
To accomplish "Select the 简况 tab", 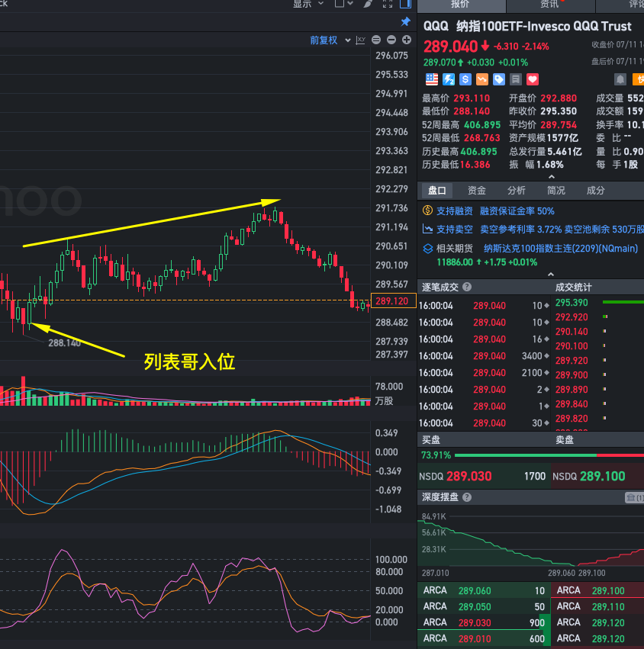I will tap(555, 191).
